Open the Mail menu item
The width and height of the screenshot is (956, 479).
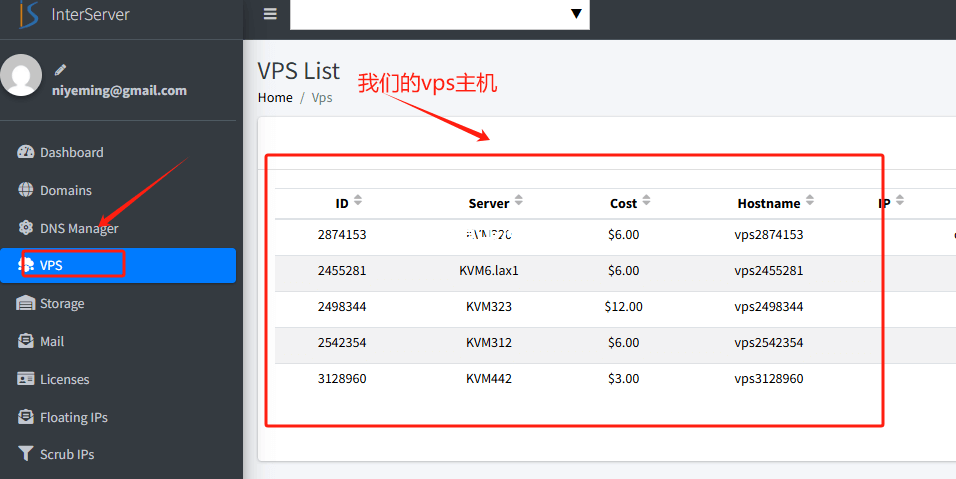118,341
